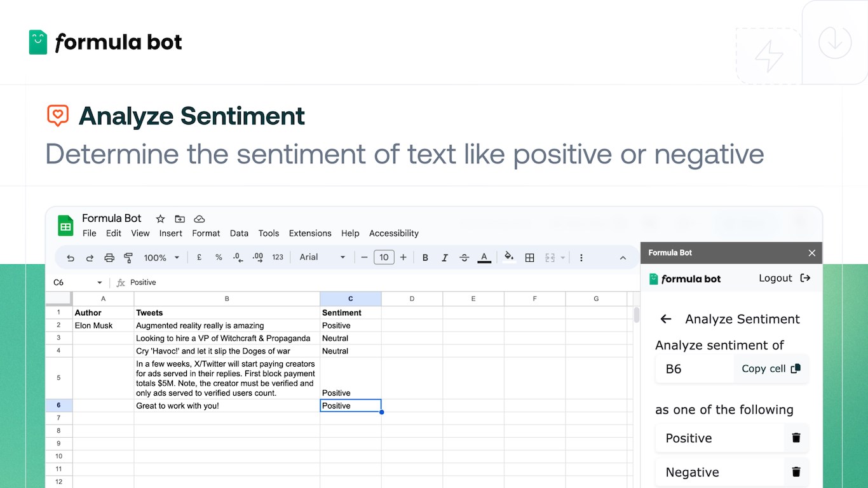Open the borders grid tool
This screenshot has height=488, width=868.
(529, 257)
